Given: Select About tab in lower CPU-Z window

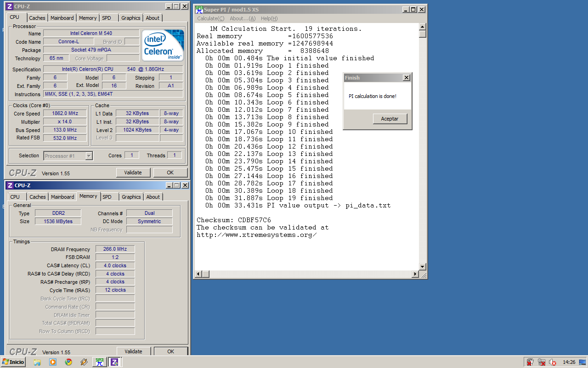Looking at the screenshot, I should click(x=153, y=197).
